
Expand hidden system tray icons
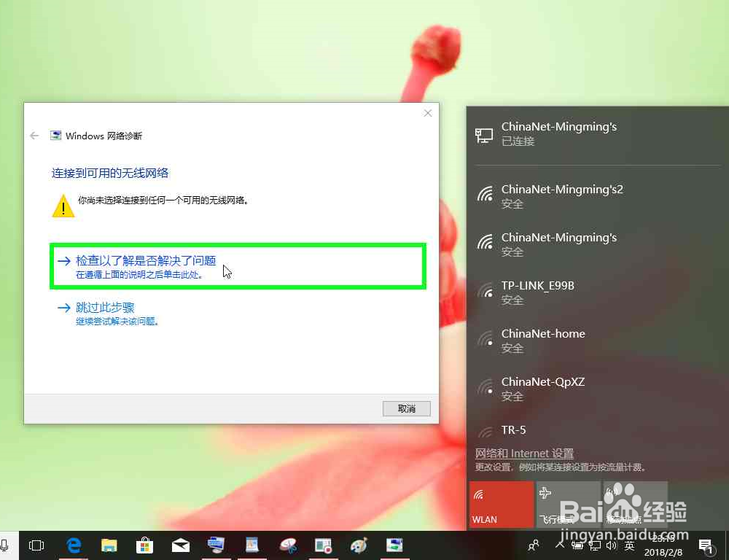click(x=560, y=545)
